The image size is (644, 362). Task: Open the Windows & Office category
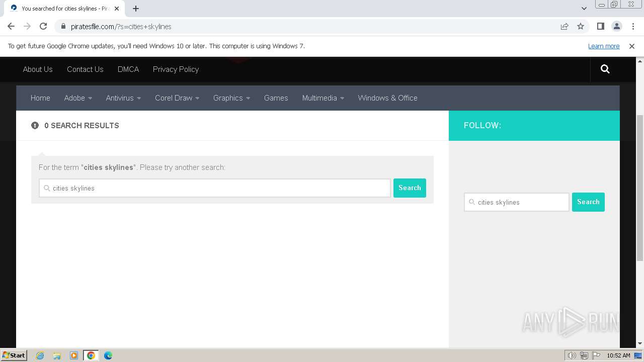point(387,98)
